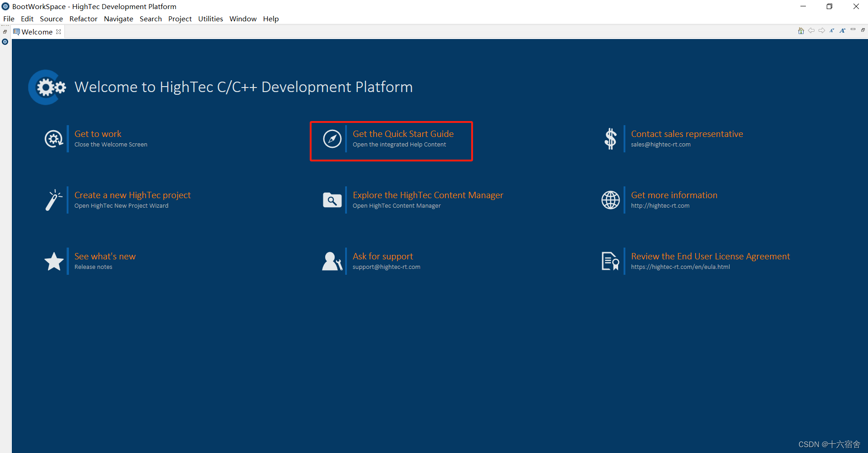Click the HighTec gears logo in heading
This screenshot has width=868, height=453.
(x=48, y=87)
